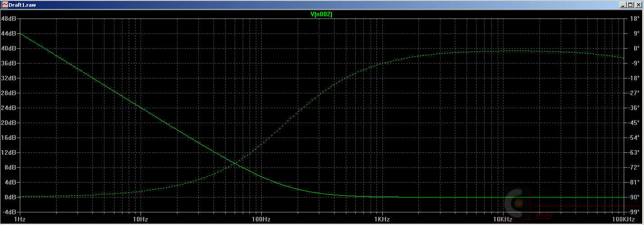Click the 18° phase axis label
644x225 pixels.
(x=635, y=18)
